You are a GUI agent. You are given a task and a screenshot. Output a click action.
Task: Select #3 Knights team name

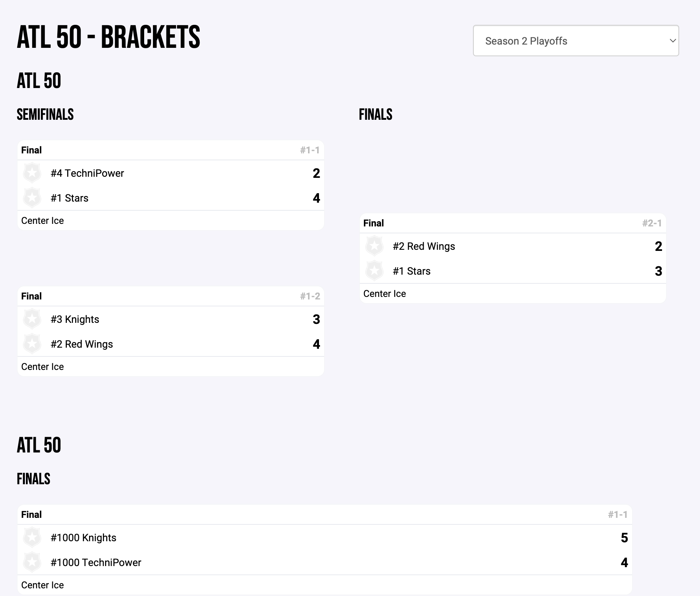[75, 319]
